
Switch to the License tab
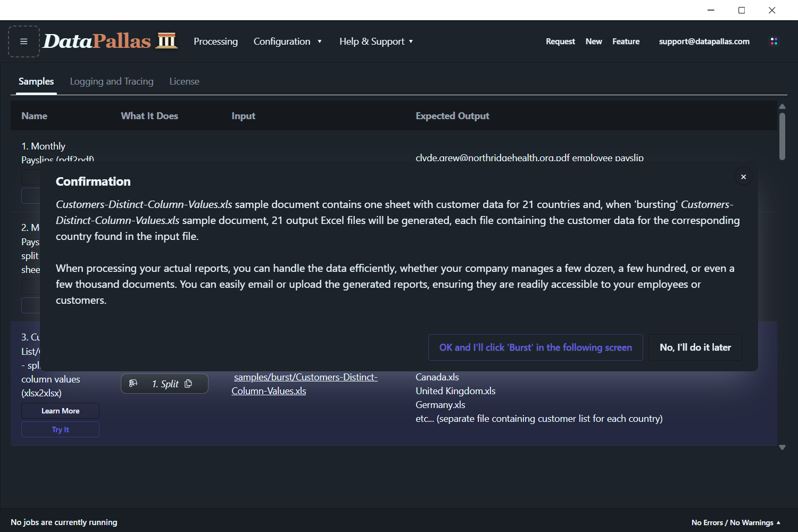tap(185, 81)
